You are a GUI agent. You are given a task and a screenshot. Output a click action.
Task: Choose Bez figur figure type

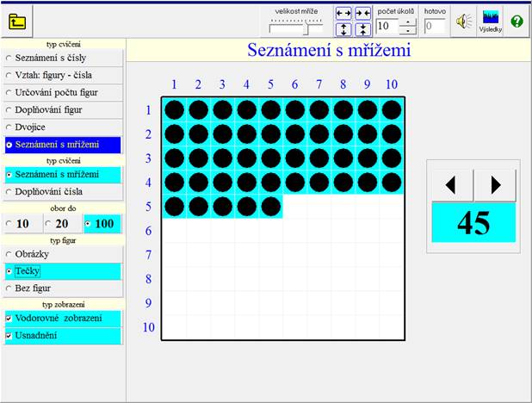(x=63, y=288)
